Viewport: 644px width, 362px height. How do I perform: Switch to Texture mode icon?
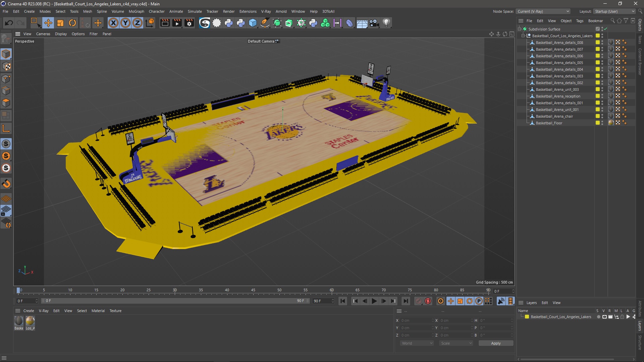[6, 66]
